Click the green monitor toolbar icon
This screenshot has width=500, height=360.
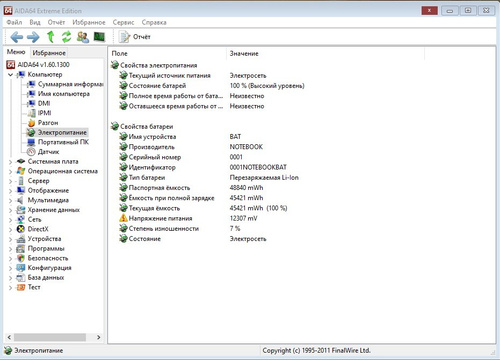tap(99, 37)
